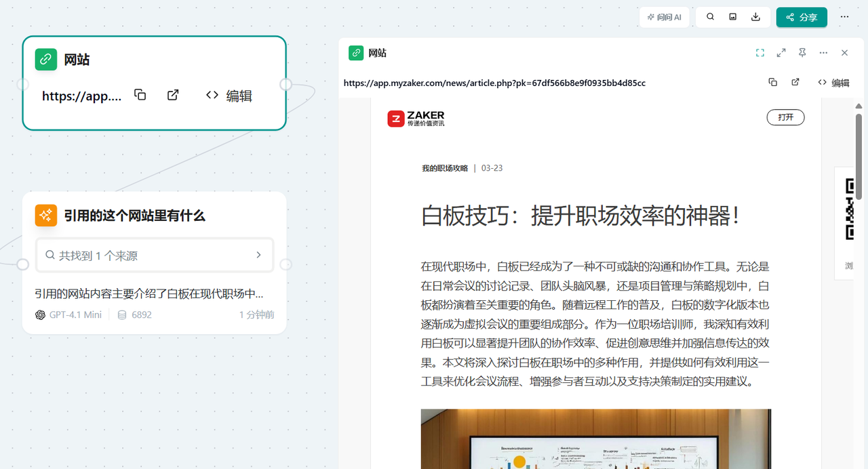The width and height of the screenshot is (868, 469).
Task: Open the preview panel's three-dot menu
Action: (x=823, y=53)
